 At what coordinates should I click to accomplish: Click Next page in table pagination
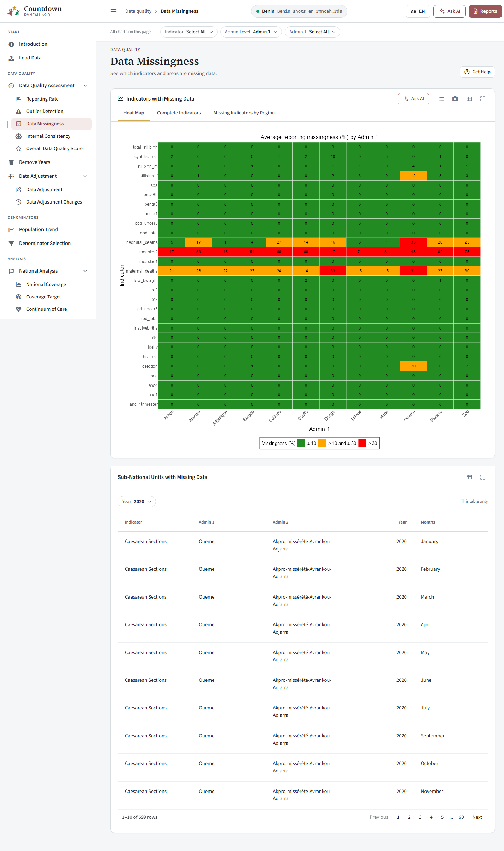(x=477, y=817)
